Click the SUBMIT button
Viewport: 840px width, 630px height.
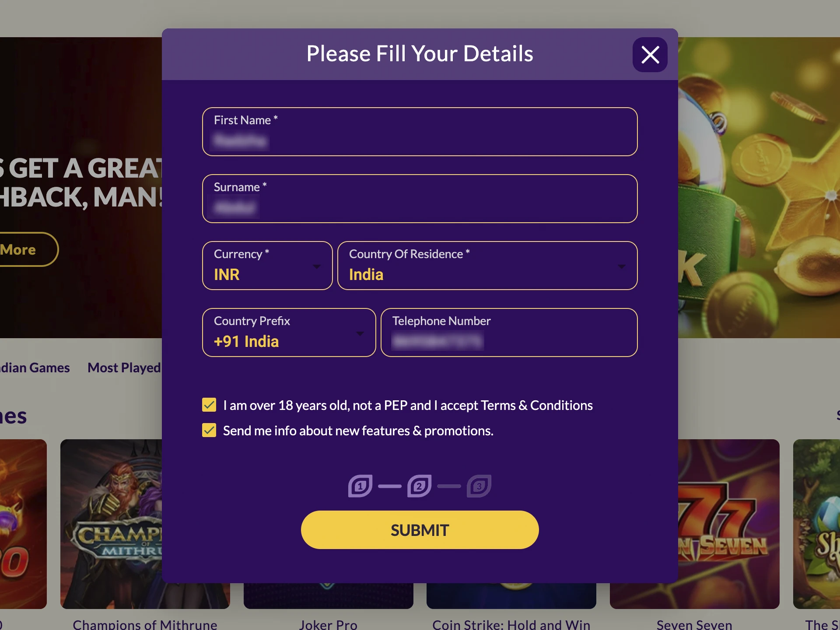(420, 529)
